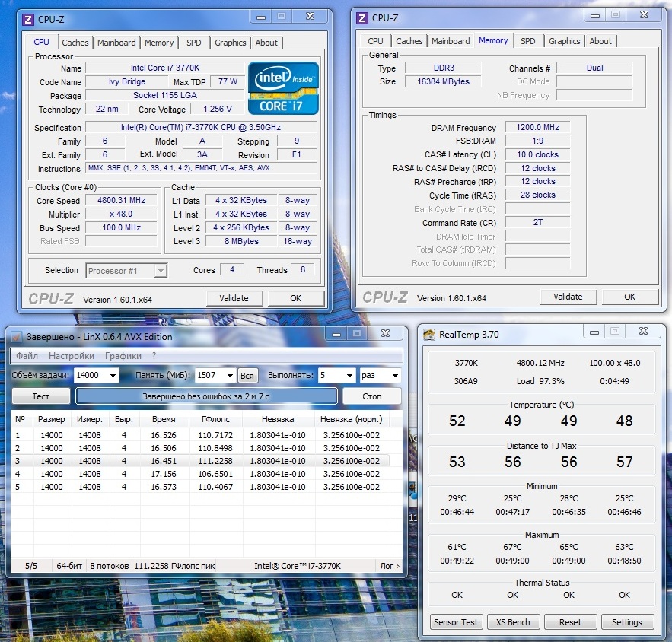Viewport: 672px width, 642px height.
Task: Close the LinX window
Action: coord(385,333)
